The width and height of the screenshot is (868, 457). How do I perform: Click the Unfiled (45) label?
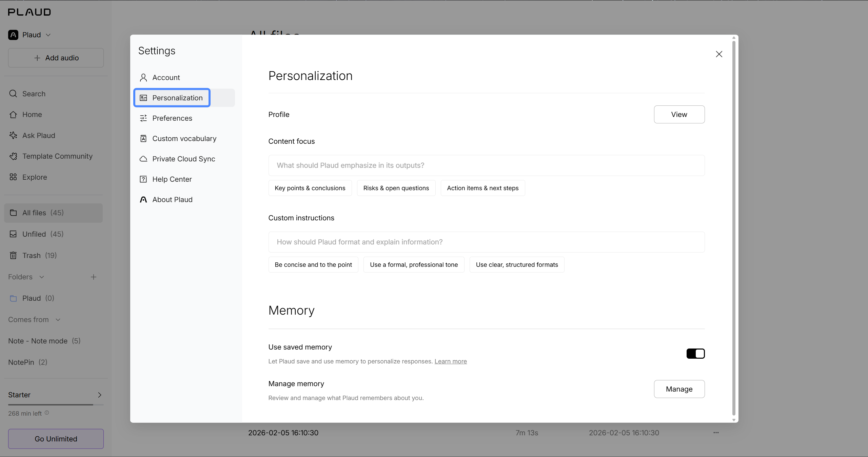pos(43,234)
